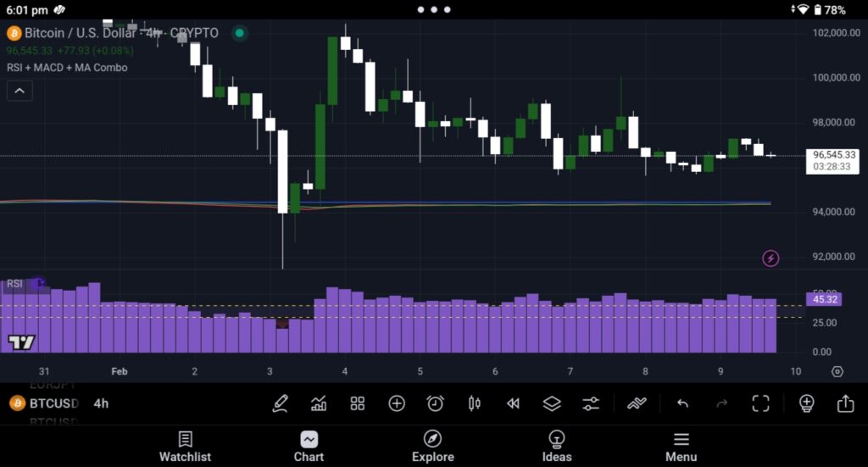Image resolution: width=868 pixels, height=467 pixels.
Task: Tap the Bitcoin / U.S. Dollar title
Action: 81,33
